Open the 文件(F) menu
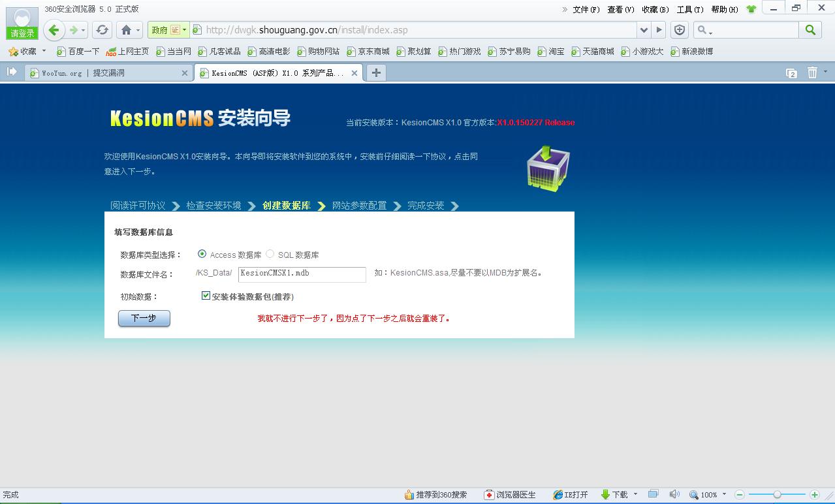The height and width of the screenshot is (504, 835). pos(586,9)
